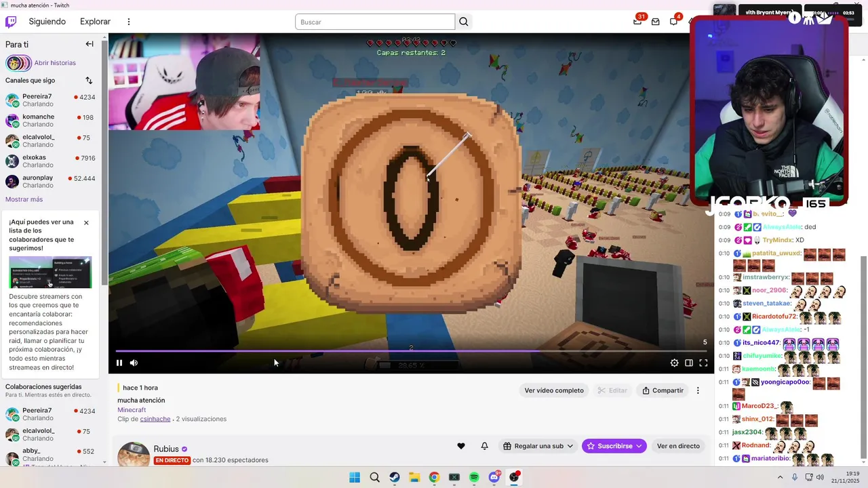Open Xbox Game Bar taskbar icon
Image resolution: width=868 pixels, height=488 pixels.
[454, 477]
